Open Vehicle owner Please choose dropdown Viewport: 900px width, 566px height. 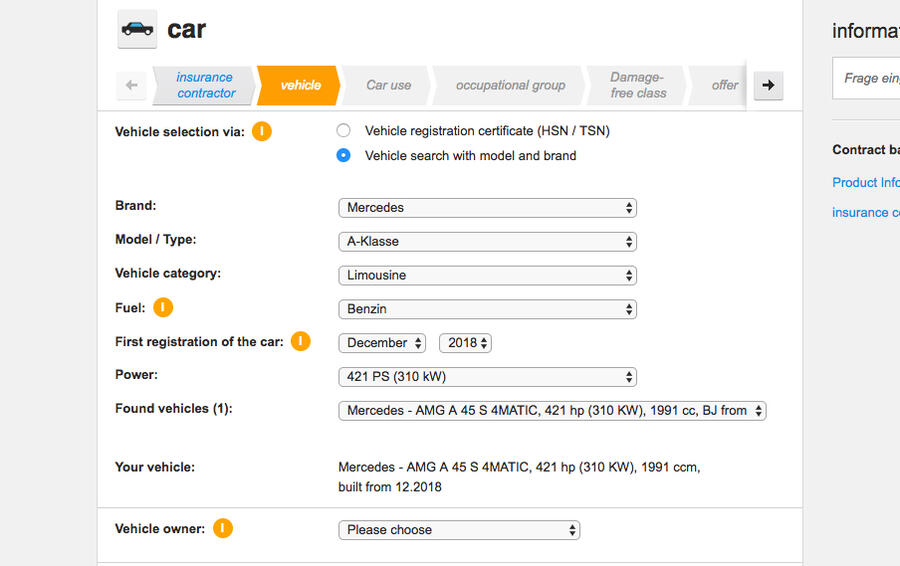(459, 530)
